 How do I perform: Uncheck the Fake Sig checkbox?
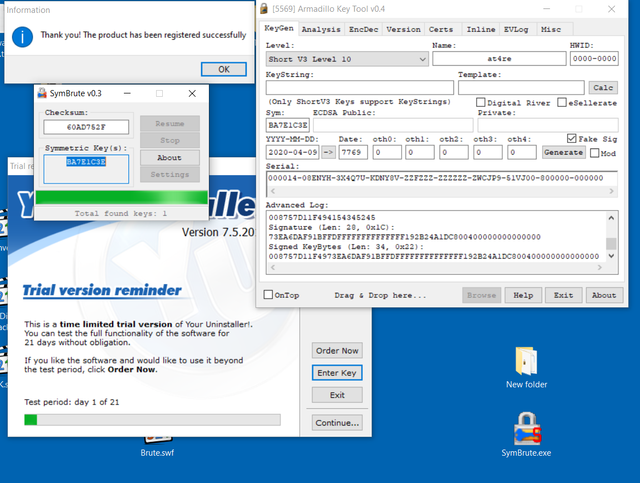click(x=572, y=138)
